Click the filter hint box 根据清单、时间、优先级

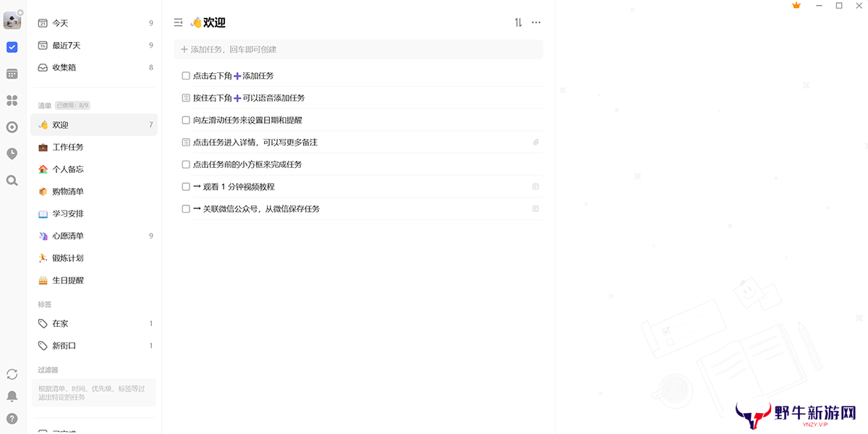click(94, 393)
